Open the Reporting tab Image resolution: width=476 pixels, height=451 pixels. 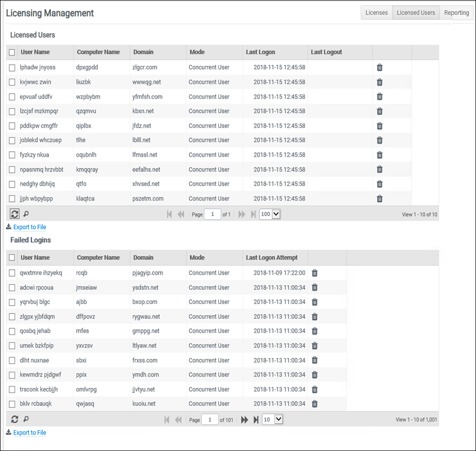click(x=456, y=13)
